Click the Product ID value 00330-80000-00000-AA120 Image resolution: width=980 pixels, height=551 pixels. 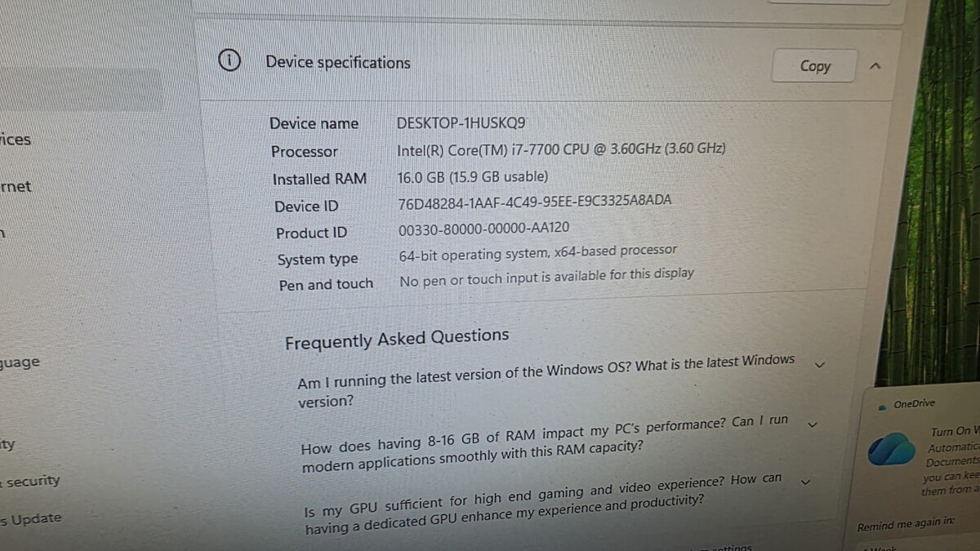pos(483,229)
